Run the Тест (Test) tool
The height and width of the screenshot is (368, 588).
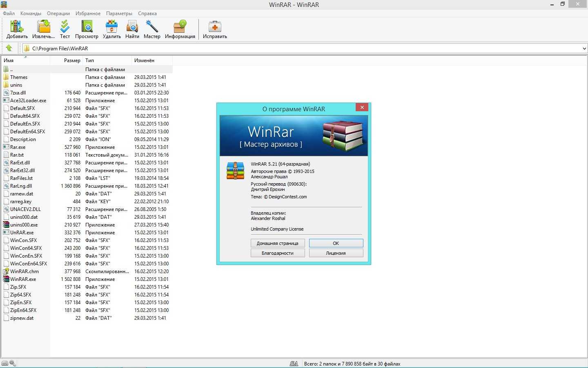pyautogui.click(x=65, y=27)
